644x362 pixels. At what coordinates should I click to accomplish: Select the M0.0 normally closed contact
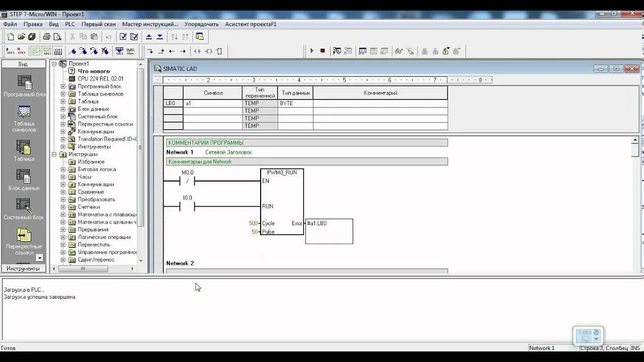187,180
